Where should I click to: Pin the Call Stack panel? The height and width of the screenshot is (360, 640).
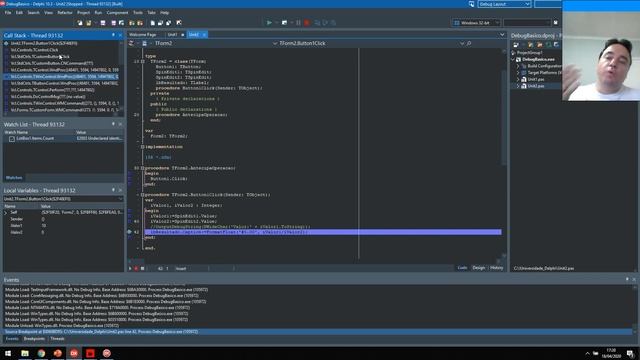pos(113,36)
